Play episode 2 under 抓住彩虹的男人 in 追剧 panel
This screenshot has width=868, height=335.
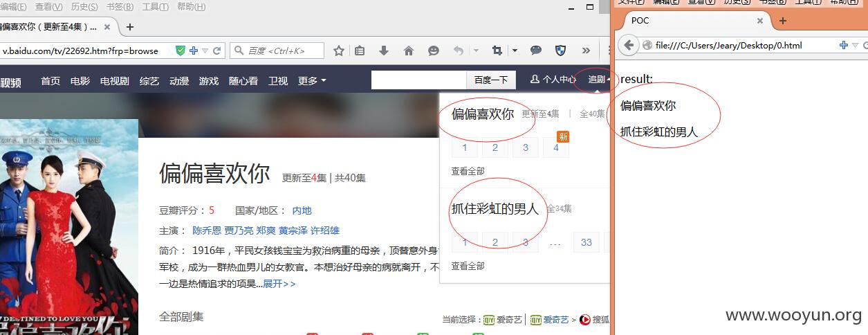click(x=495, y=242)
